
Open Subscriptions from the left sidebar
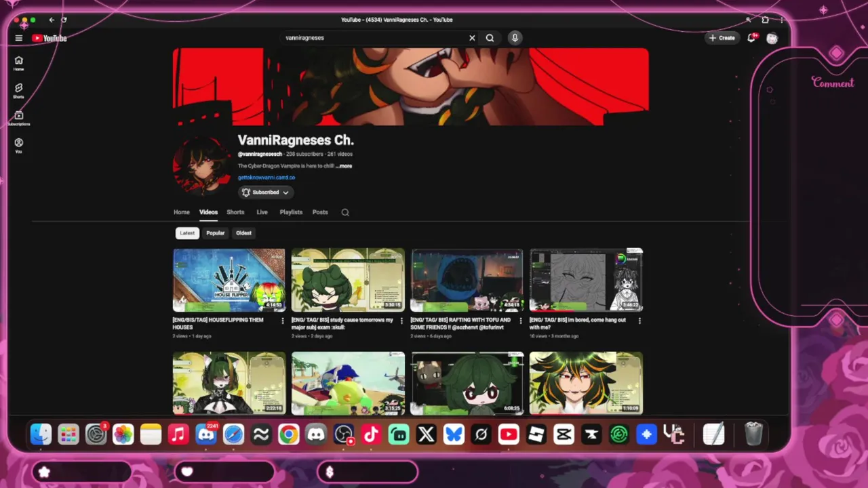pyautogui.click(x=19, y=119)
